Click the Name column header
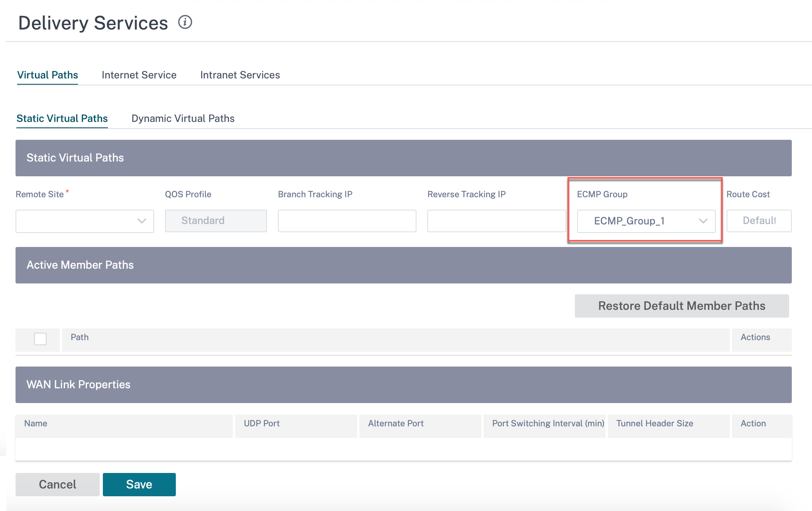Screen dimensions: 812x511 124,426
